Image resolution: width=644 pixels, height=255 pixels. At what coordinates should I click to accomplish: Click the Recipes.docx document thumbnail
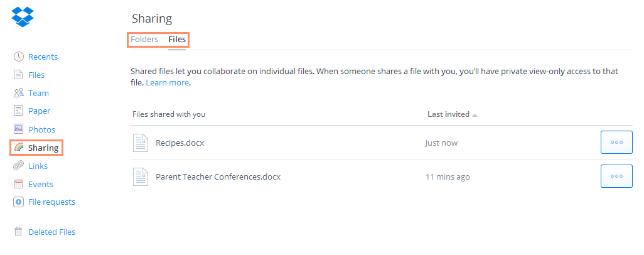click(x=141, y=143)
